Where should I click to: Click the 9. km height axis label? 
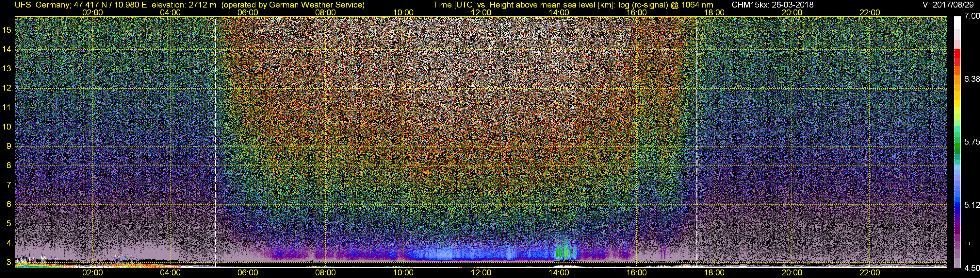9,146
